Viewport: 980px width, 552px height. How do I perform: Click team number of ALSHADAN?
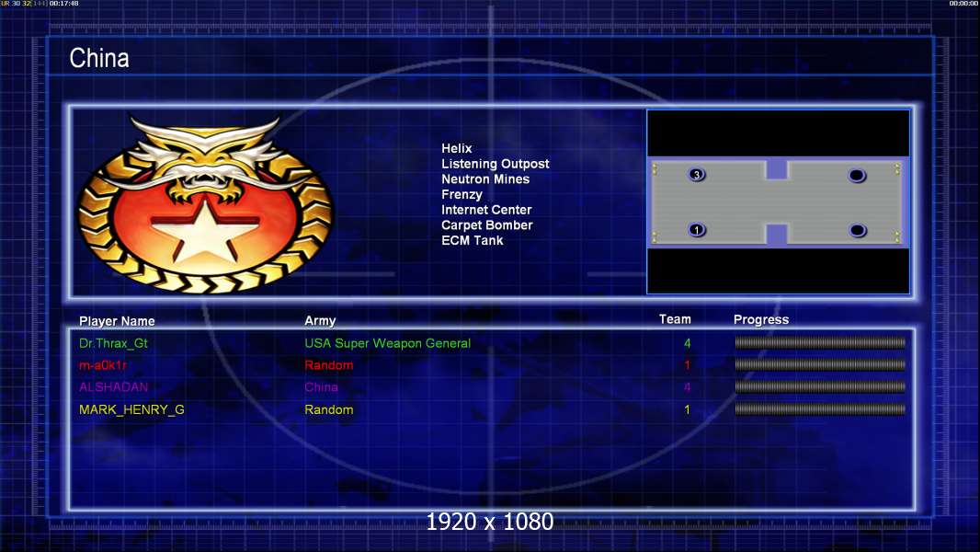tap(687, 387)
